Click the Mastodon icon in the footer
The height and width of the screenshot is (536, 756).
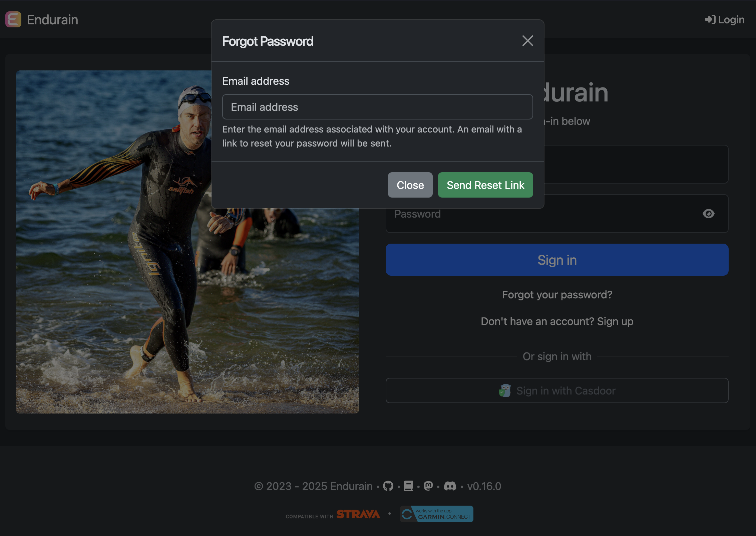[429, 486]
